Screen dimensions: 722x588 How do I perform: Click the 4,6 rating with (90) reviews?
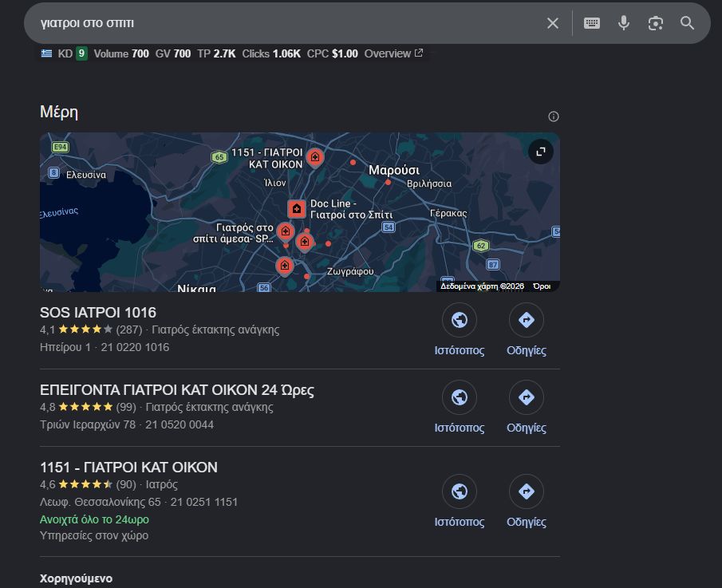88,484
